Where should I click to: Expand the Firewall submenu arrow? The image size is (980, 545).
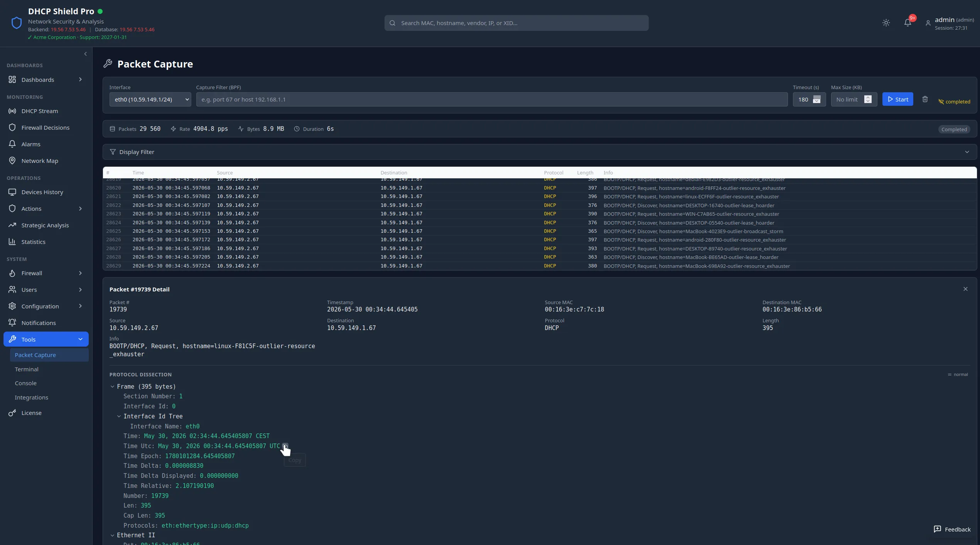click(x=80, y=273)
